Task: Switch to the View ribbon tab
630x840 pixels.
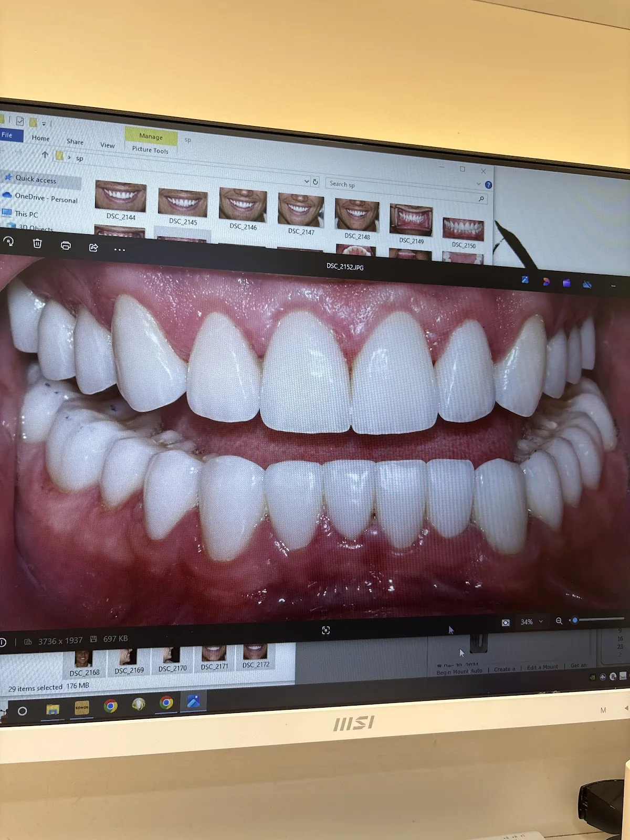Action: 107,145
